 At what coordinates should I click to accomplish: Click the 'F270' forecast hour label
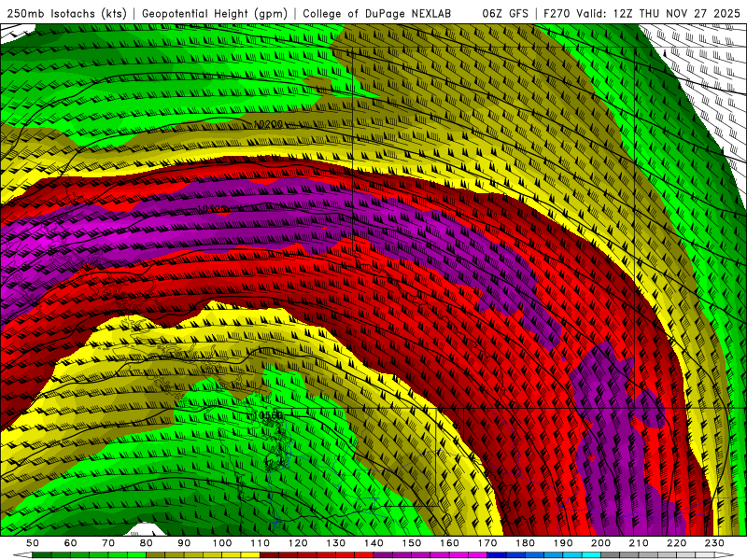coord(557,13)
